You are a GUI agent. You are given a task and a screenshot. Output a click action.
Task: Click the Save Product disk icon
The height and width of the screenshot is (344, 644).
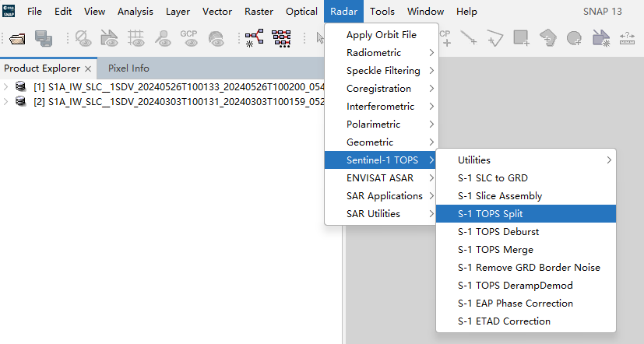pyautogui.click(x=43, y=39)
